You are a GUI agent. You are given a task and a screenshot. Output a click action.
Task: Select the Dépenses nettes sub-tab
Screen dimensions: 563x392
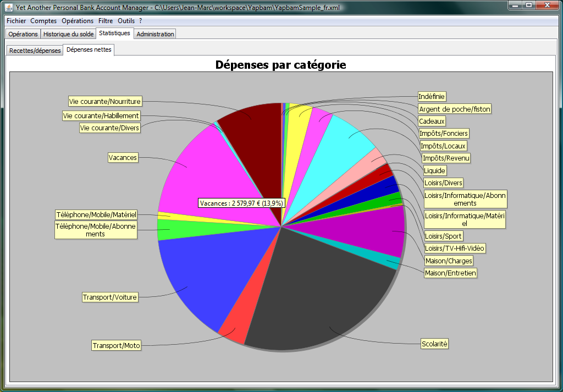89,50
